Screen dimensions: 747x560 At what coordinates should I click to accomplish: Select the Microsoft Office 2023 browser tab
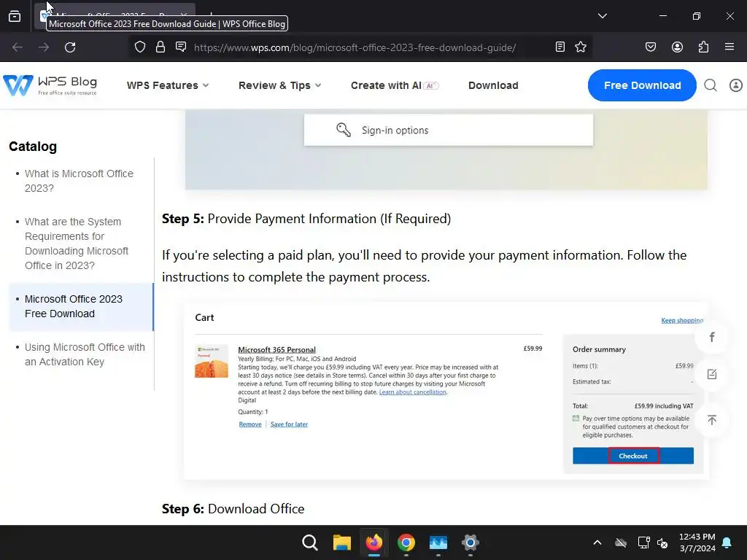(x=113, y=16)
